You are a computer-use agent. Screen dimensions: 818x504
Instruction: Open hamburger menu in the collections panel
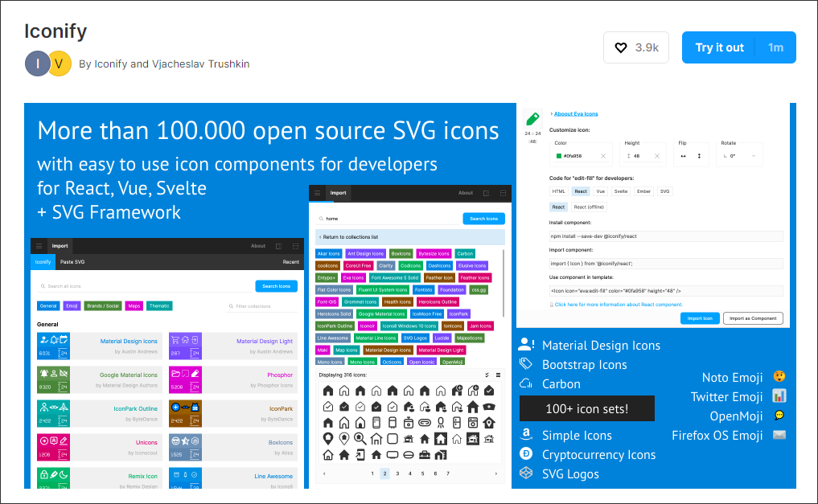point(39,246)
